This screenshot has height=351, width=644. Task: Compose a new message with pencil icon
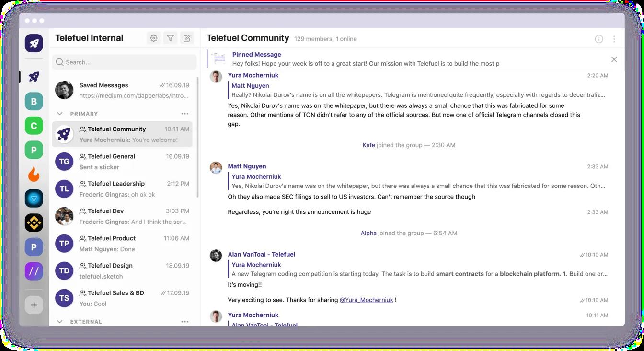(x=187, y=38)
